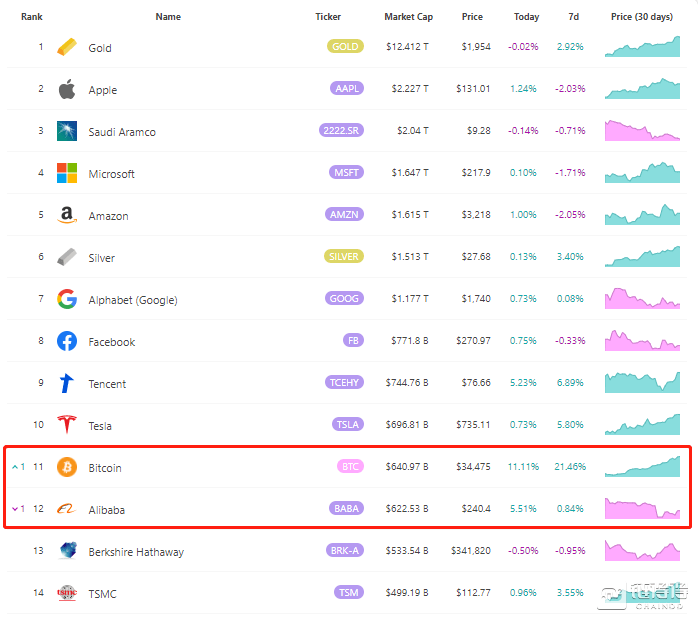Click the AAPL ticker badge
Viewport: 698px width, 620px height.
[x=347, y=88]
